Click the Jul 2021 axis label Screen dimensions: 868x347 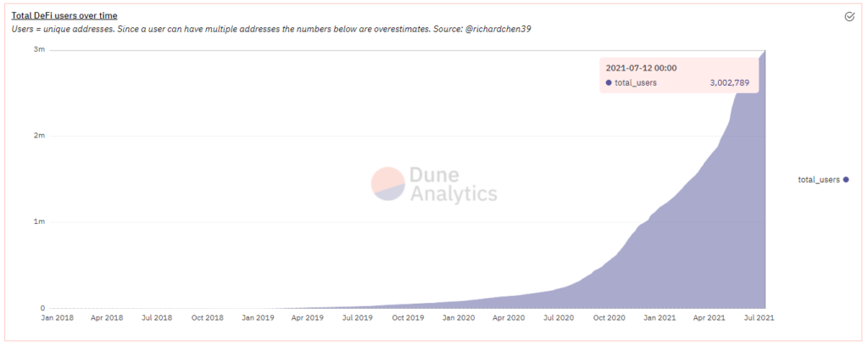pos(760,318)
